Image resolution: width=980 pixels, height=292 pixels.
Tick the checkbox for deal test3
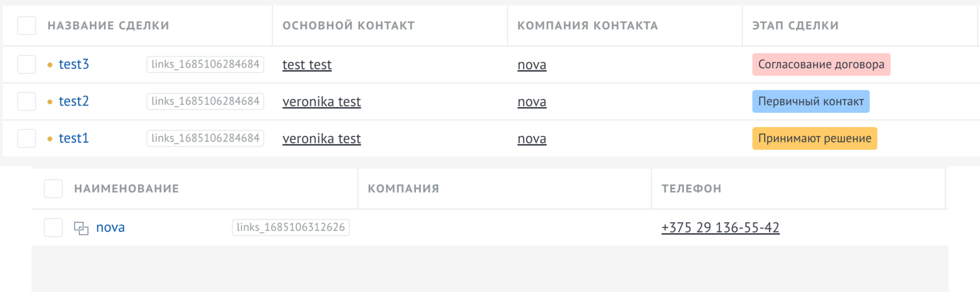pyautogui.click(x=27, y=65)
